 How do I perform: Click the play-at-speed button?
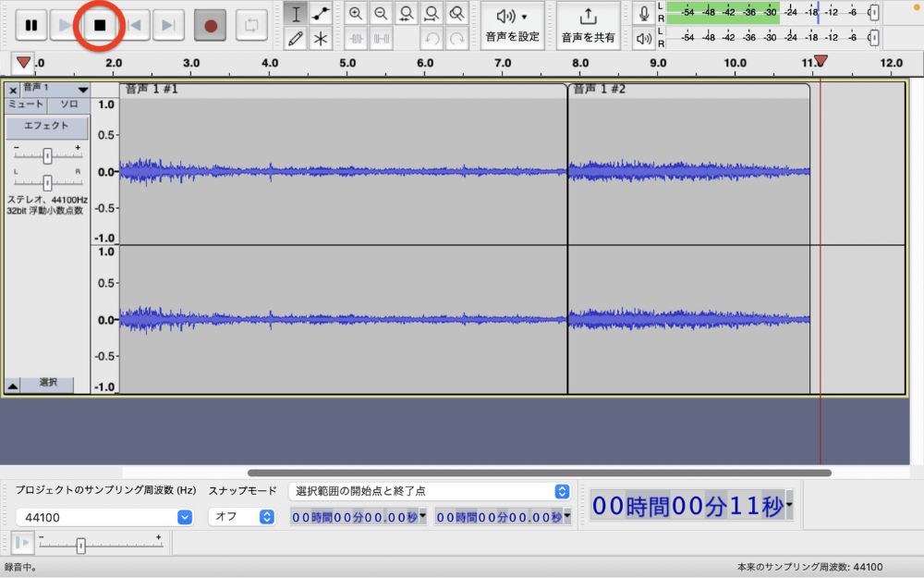(22, 543)
